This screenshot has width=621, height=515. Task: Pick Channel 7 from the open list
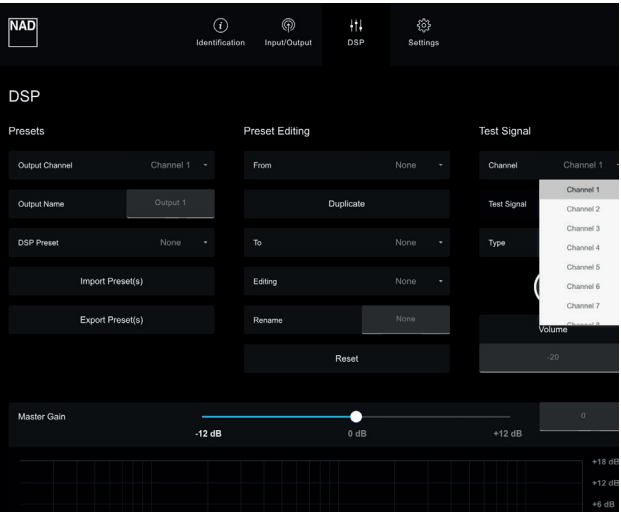(x=583, y=305)
